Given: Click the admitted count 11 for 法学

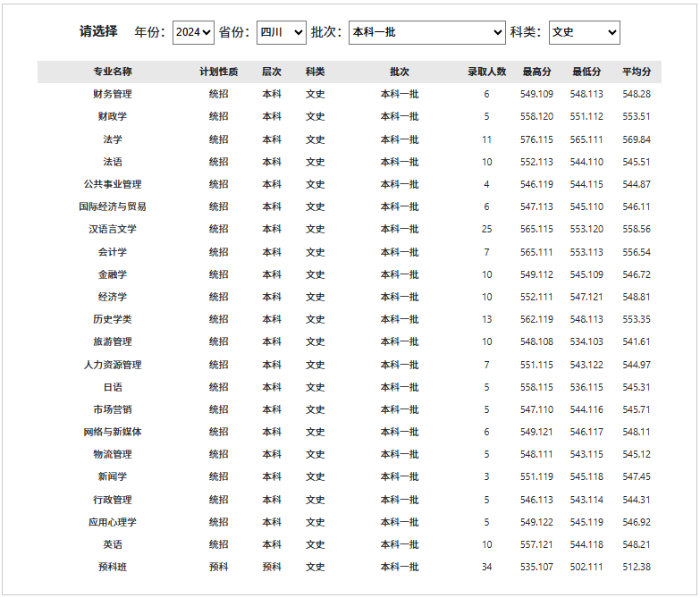Looking at the screenshot, I should (486, 139).
